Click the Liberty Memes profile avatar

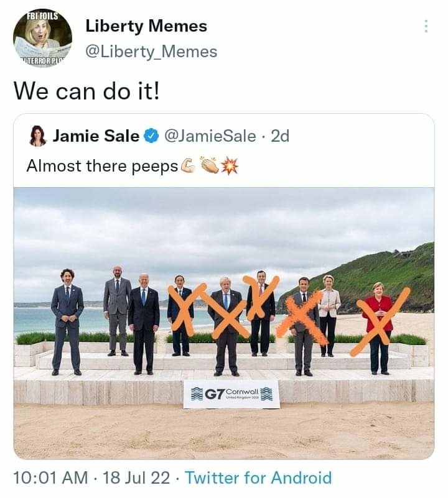point(41,37)
